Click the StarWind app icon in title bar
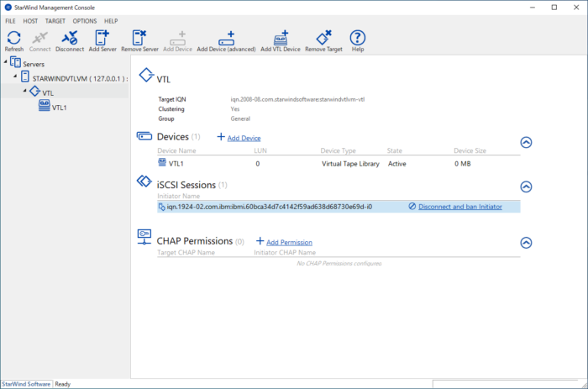 (x=8, y=7)
